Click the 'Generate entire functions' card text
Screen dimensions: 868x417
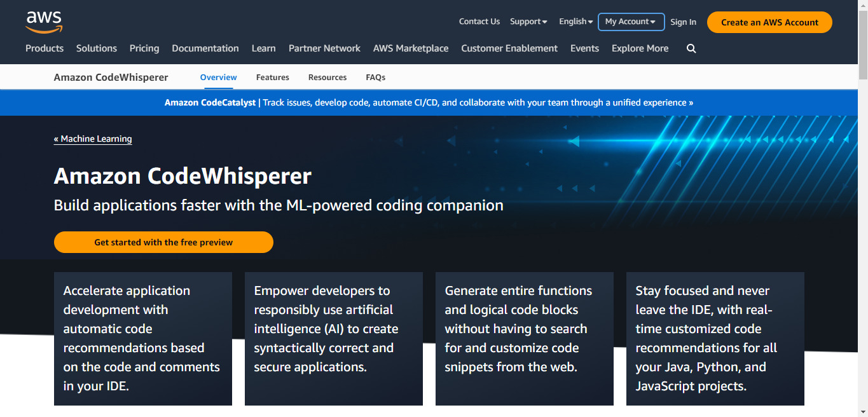pyautogui.click(x=518, y=329)
